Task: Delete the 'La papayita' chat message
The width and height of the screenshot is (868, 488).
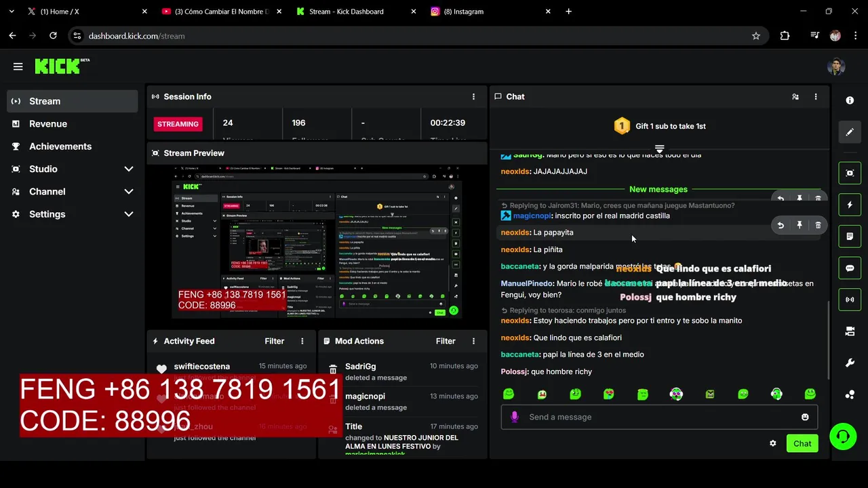Action: click(x=818, y=225)
